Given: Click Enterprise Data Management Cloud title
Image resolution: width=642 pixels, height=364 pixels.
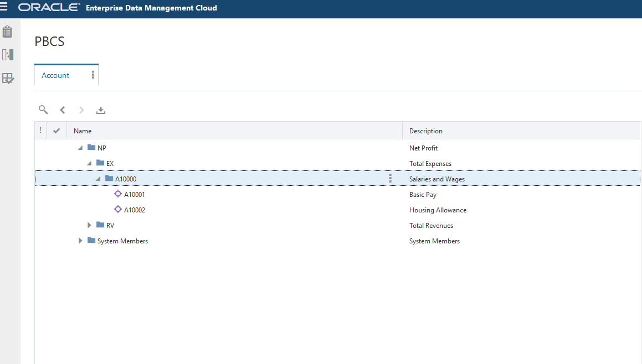Looking at the screenshot, I should click(151, 8).
